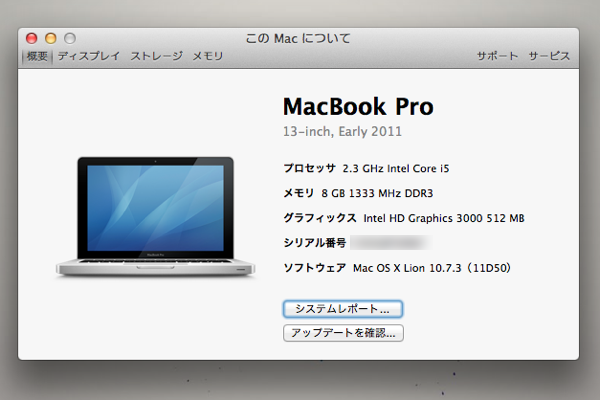Screen dimensions: 600x400
Task: Click the ソフトウェア label
Action: [x=315, y=268]
